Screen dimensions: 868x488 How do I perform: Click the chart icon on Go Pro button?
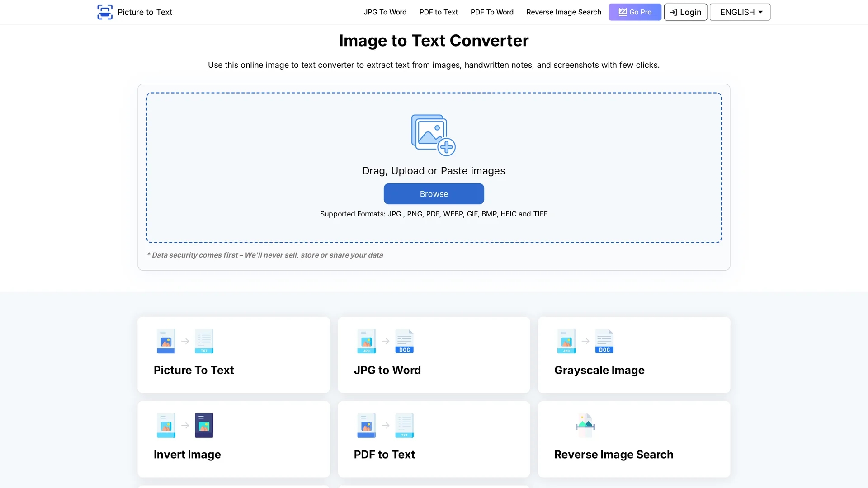tap(623, 12)
